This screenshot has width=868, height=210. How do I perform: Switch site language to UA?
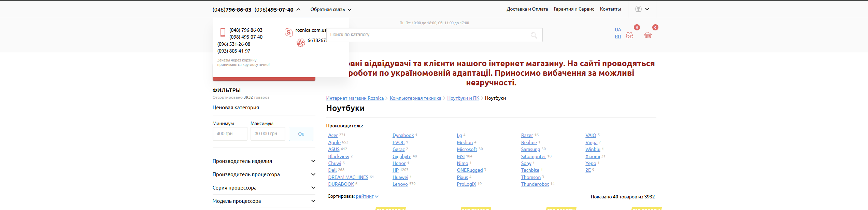point(618,30)
